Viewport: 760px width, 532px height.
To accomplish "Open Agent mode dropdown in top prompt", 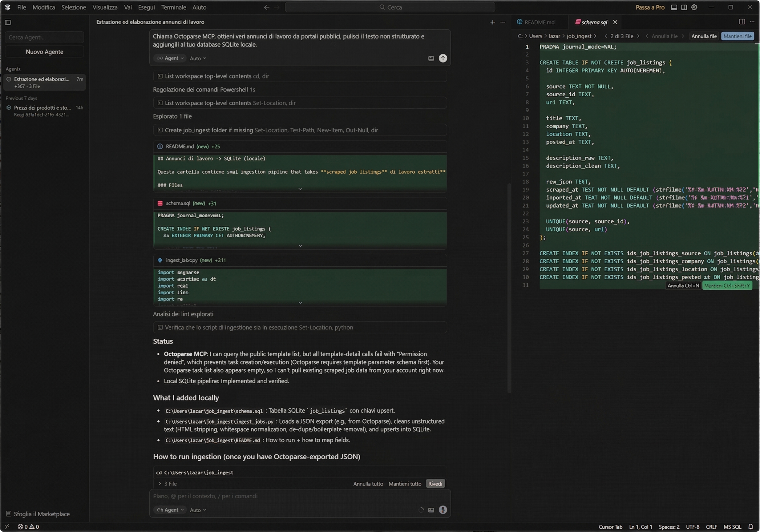I will [x=170, y=58].
